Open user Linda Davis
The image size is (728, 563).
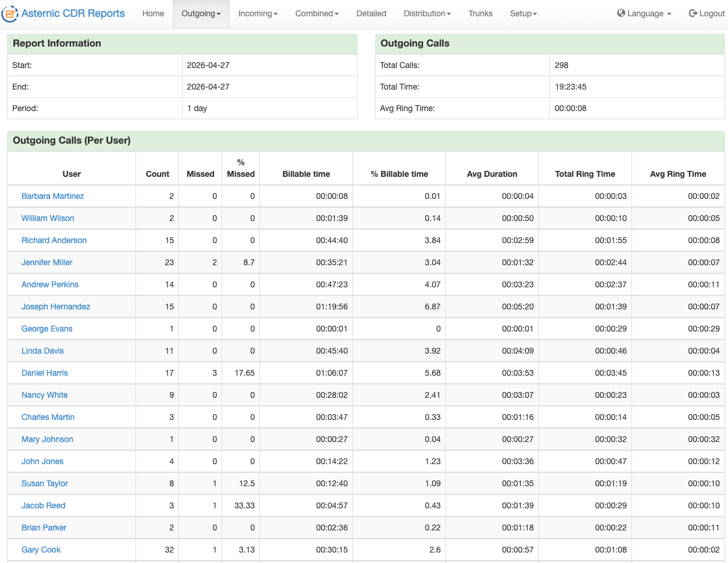point(42,351)
